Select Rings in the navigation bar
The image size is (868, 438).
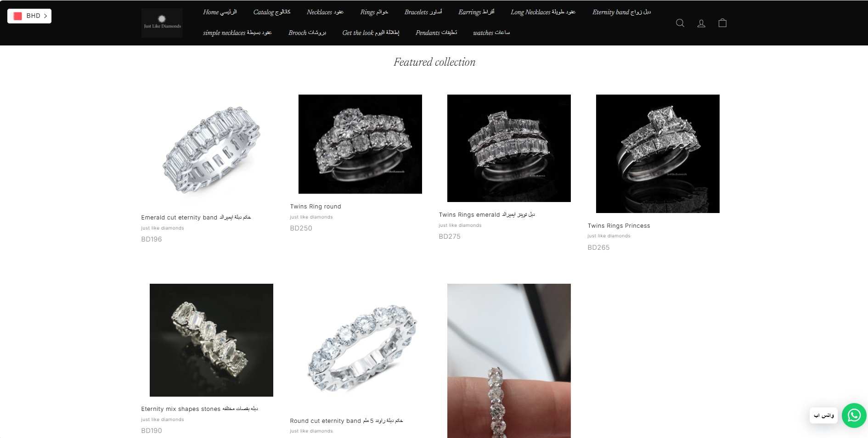point(374,12)
